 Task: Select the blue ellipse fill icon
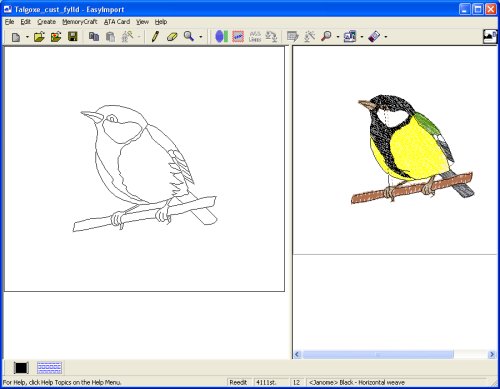click(x=221, y=36)
